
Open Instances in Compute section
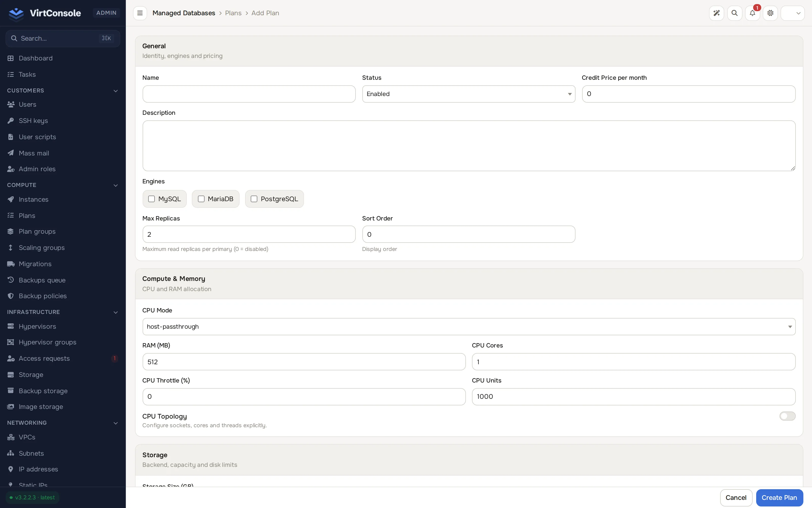tap(63, 199)
